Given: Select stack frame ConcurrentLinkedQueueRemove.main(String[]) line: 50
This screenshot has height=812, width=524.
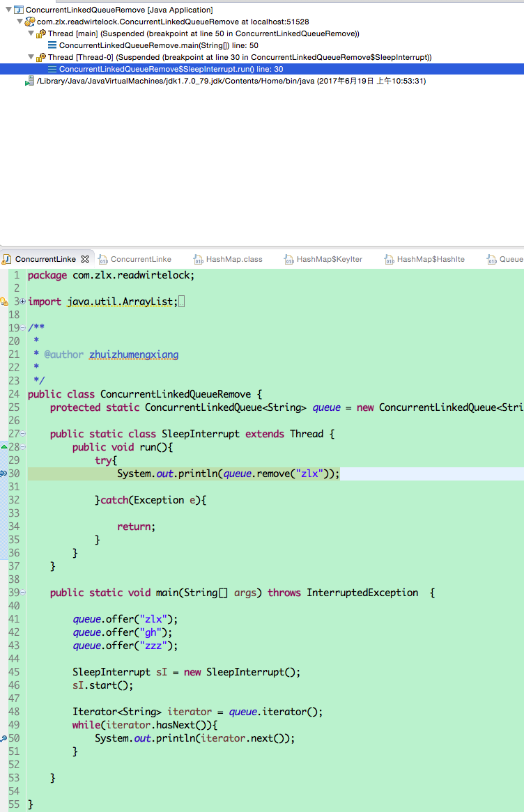Looking at the screenshot, I should pos(159,45).
